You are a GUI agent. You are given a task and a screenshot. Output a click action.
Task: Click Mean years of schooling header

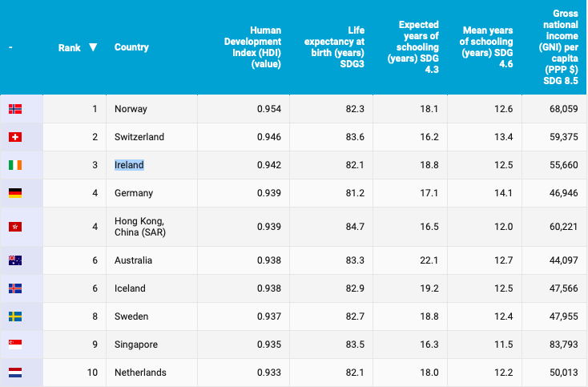(486, 47)
